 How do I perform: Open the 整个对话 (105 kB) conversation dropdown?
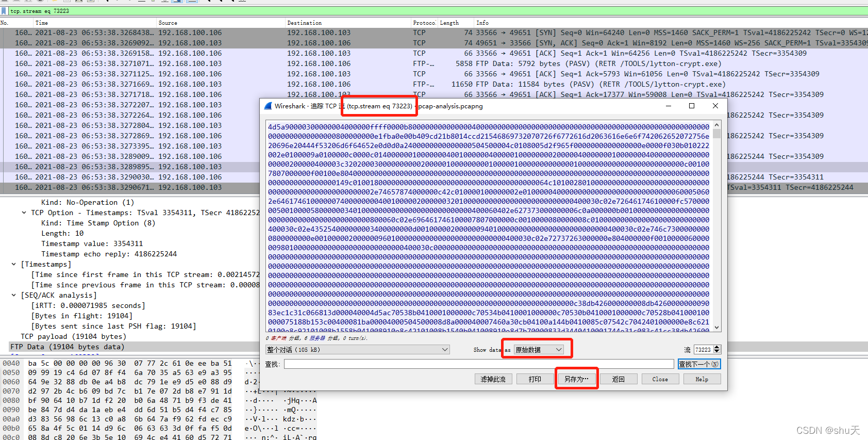358,350
